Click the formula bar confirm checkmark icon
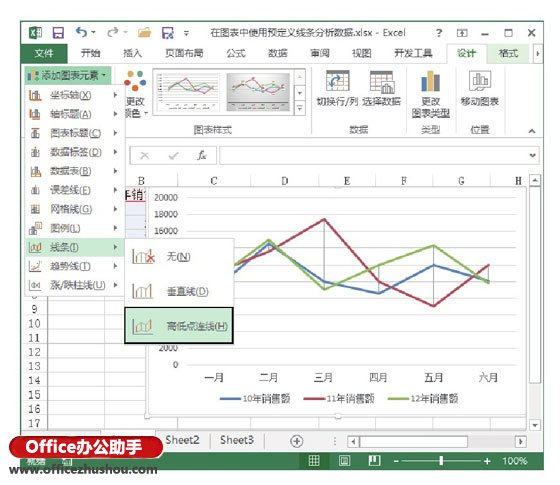Screen dimensions: 560x485 click(174, 155)
